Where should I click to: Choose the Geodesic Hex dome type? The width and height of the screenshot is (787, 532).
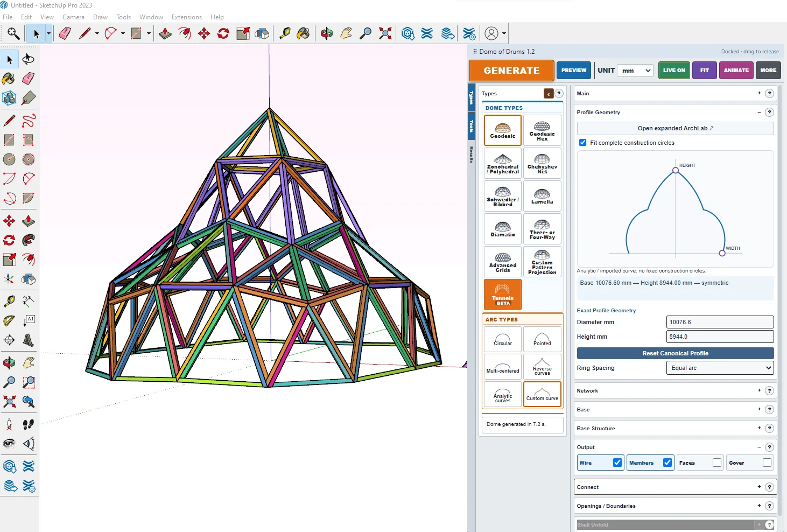542,130
